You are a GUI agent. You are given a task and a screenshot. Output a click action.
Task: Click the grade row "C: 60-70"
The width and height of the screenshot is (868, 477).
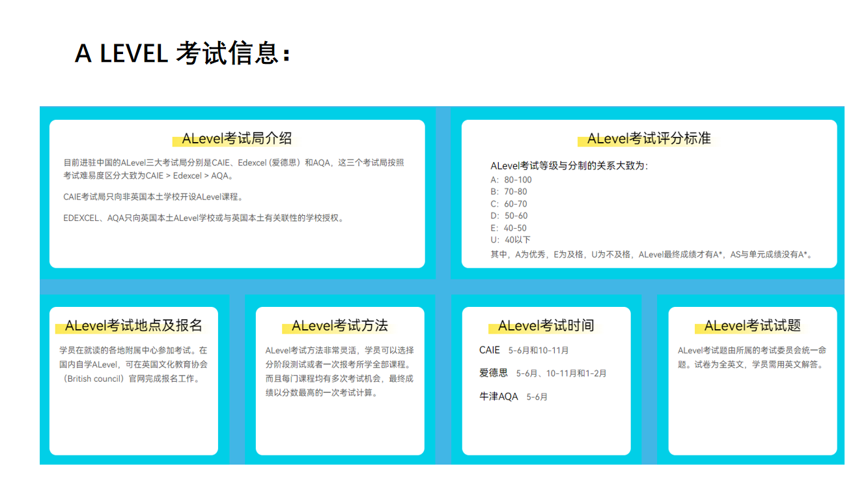509,204
